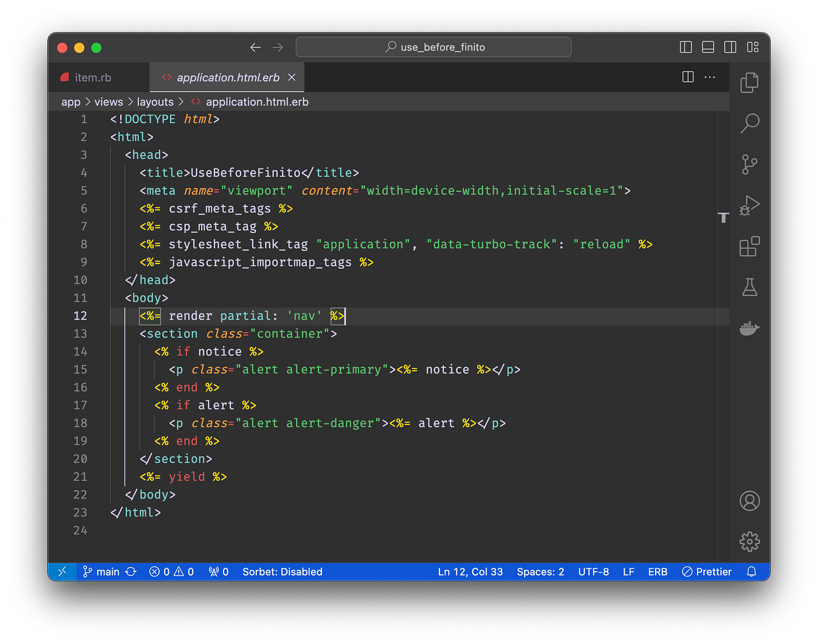Open the editor more actions menu

pos(710,77)
